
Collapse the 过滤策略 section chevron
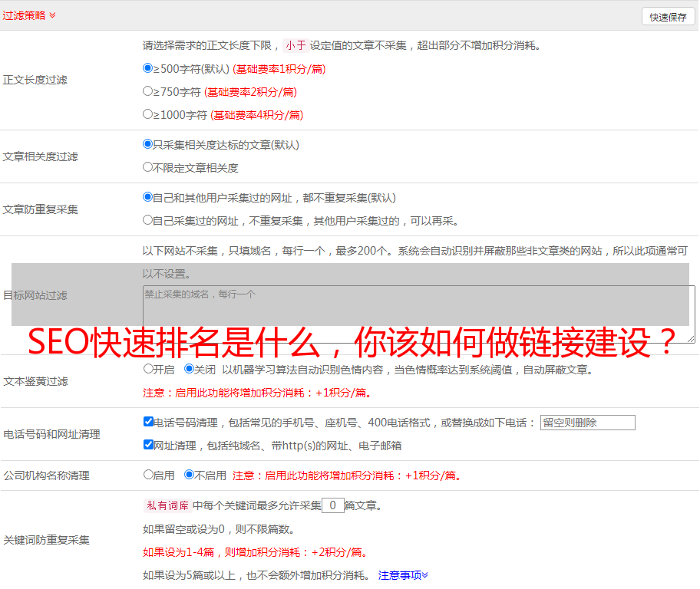52,15
